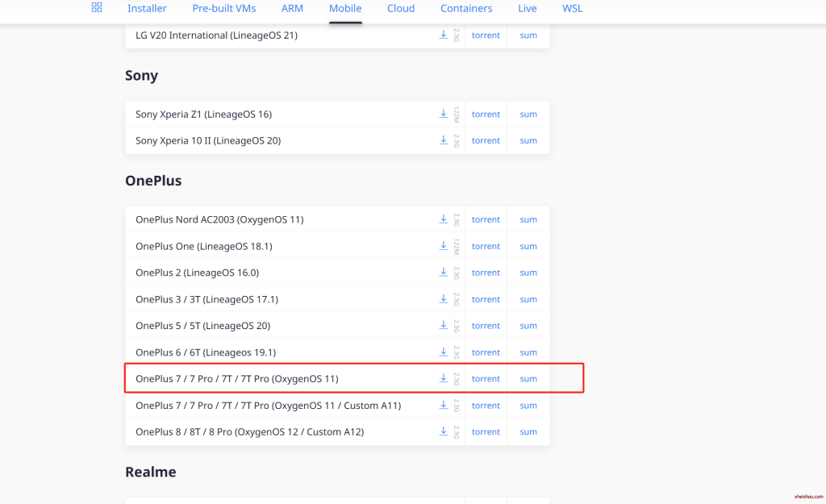
Task: Open sum link for OnePlus Nord AC2003
Action: tap(528, 219)
